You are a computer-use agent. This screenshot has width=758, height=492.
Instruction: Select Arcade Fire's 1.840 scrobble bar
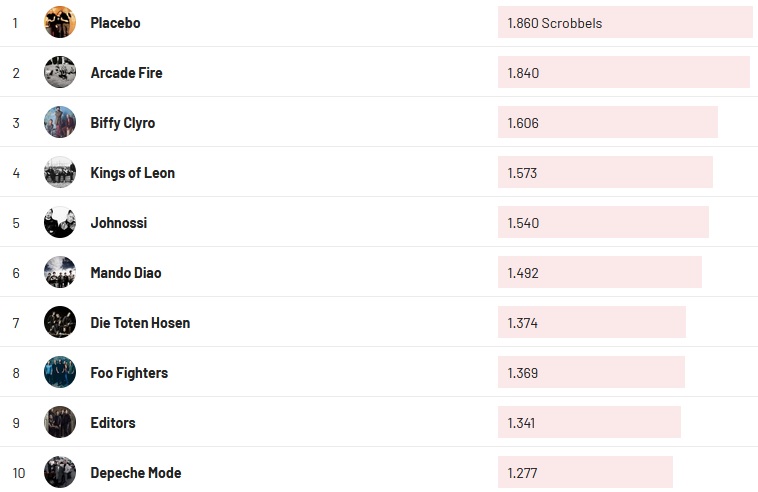pyautogui.click(x=623, y=72)
